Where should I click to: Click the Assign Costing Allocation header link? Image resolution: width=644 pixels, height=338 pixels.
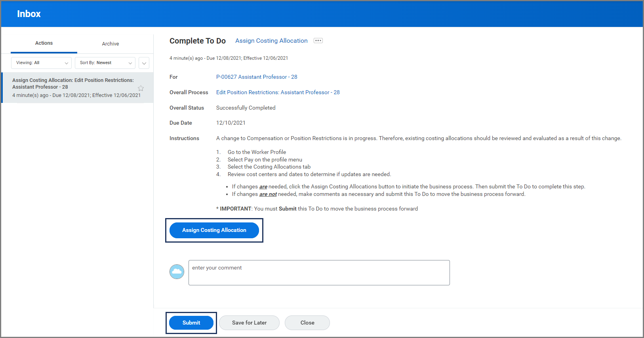click(x=271, y=41)
